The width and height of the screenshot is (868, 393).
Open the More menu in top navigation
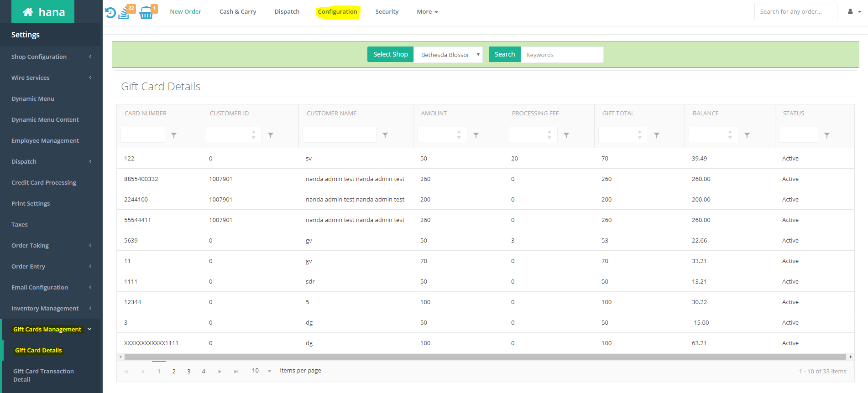click(x=427, y=12)
